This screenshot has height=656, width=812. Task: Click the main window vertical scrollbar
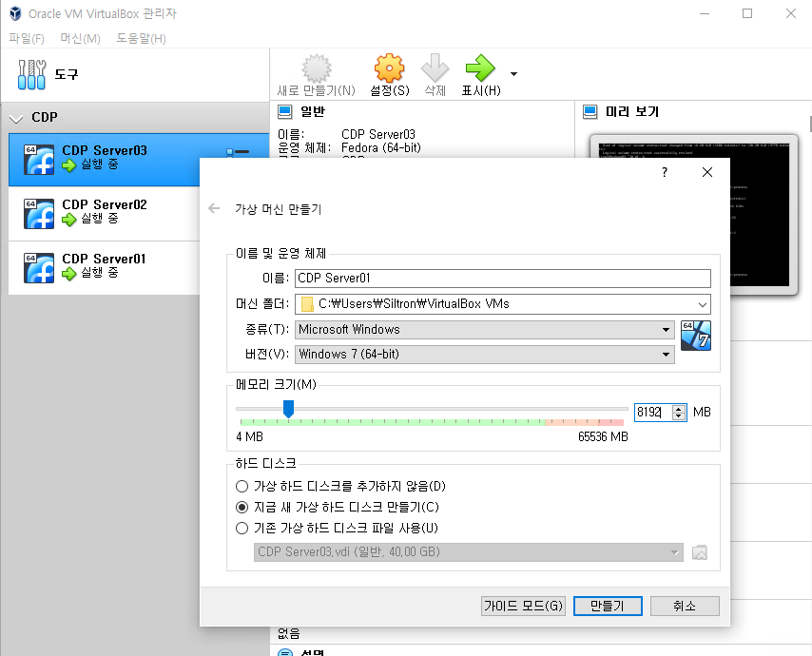tap(810, 125)
